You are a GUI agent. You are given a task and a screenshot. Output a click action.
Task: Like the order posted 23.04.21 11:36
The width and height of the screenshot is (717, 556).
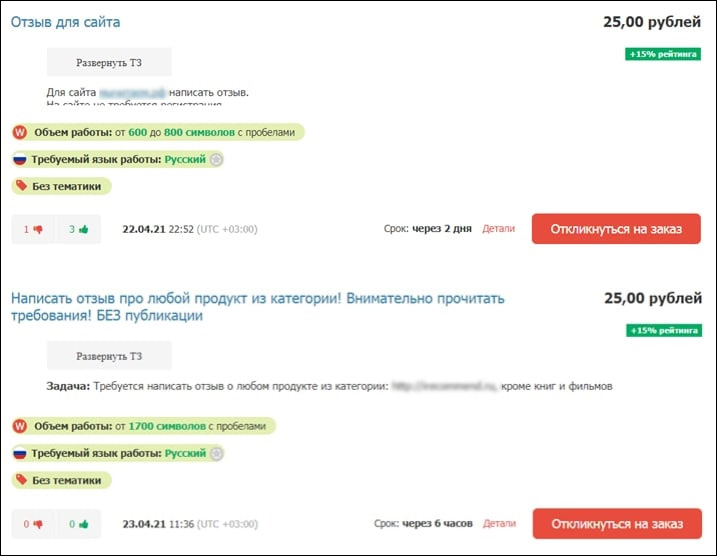pos(83,523)
